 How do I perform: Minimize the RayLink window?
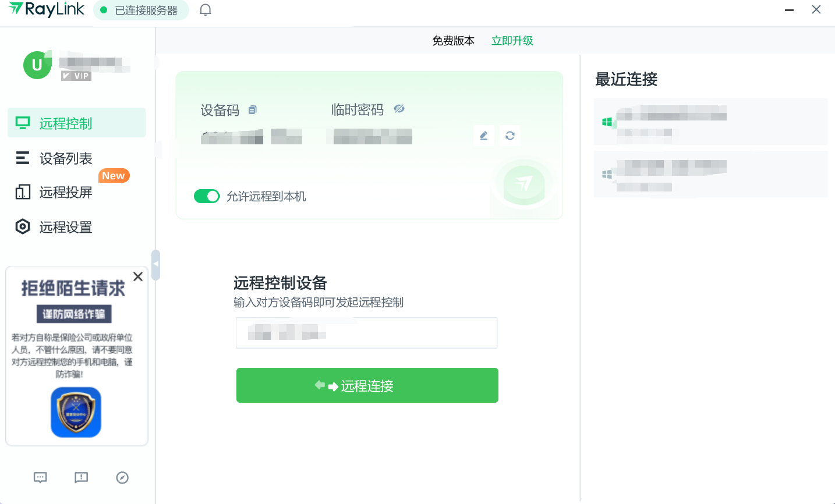790,10
